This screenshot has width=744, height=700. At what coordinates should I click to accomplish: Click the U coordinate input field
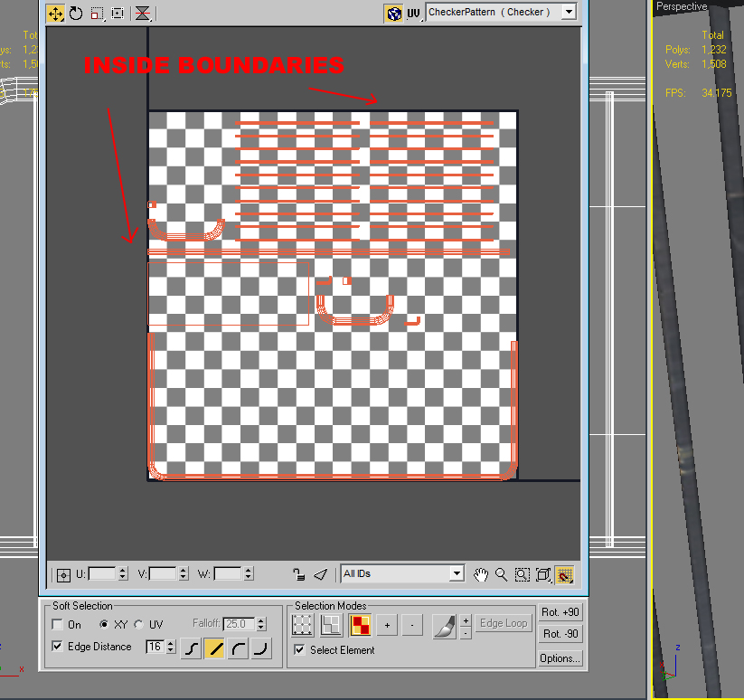tap(100, 574)
